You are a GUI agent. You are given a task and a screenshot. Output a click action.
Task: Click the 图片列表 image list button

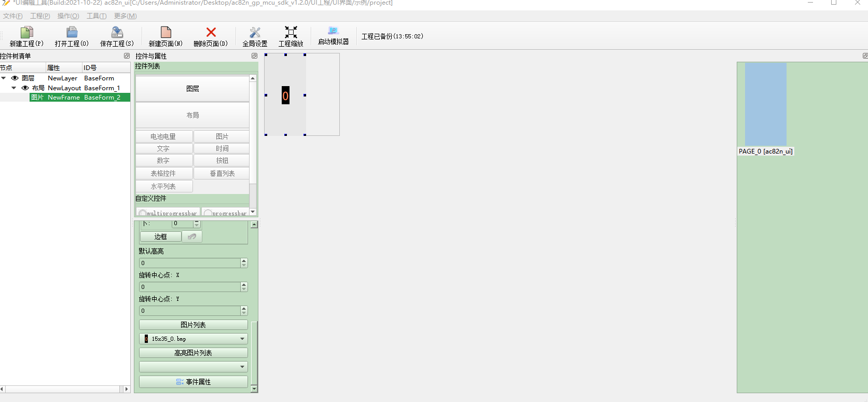tap(193, 325)
